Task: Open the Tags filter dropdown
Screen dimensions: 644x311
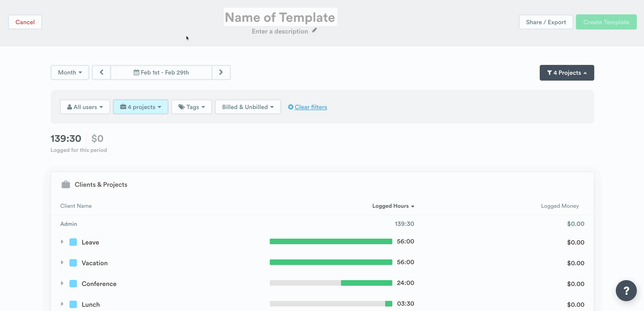Action: (191, 107)
